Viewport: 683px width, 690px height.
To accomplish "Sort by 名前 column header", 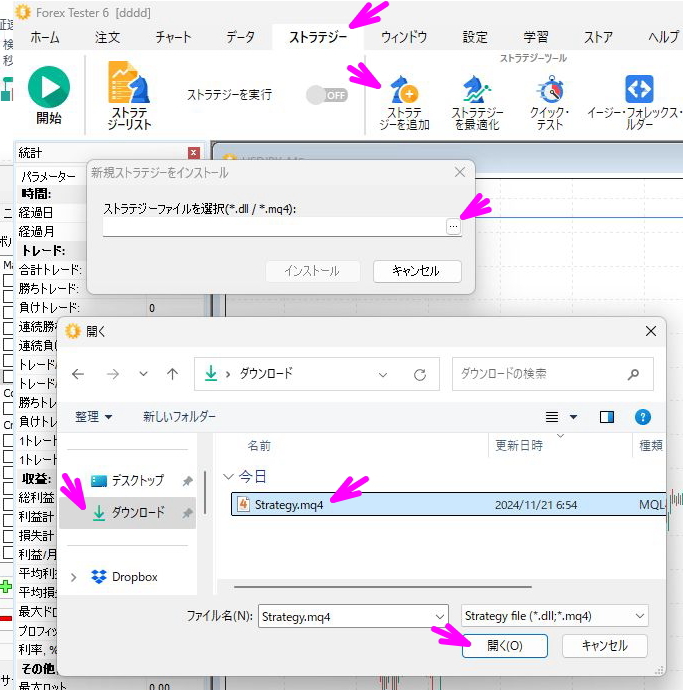I will point(259,446).
